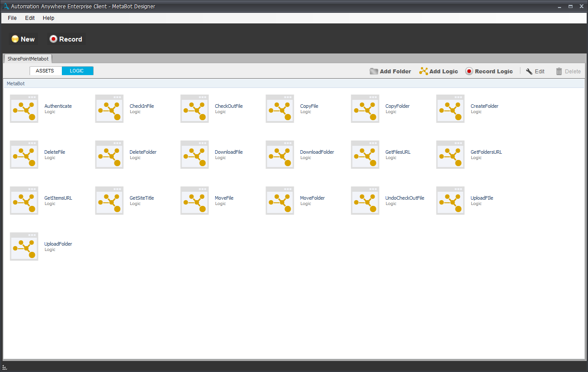This screenshot has height=372, width=588.
Task: Select the UploadFolder logic icon
Action: [24, 247]
